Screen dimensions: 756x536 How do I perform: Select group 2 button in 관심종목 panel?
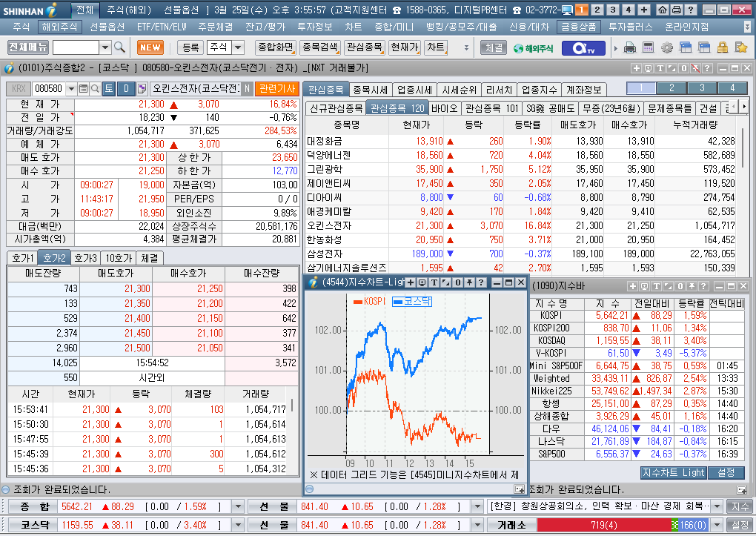(672, 88)
